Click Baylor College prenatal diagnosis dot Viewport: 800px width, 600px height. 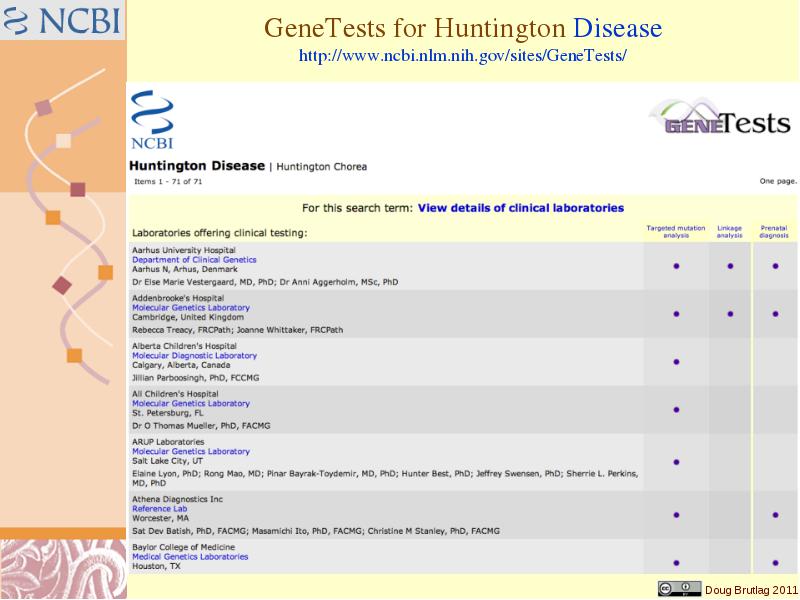[776, 563]
